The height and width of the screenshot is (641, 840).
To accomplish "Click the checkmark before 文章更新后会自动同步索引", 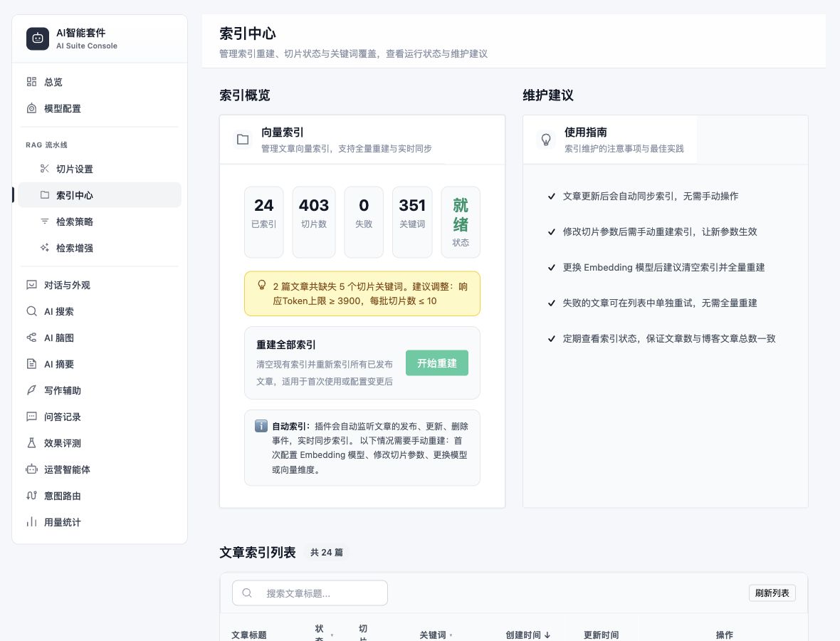I will pos(551,196).
